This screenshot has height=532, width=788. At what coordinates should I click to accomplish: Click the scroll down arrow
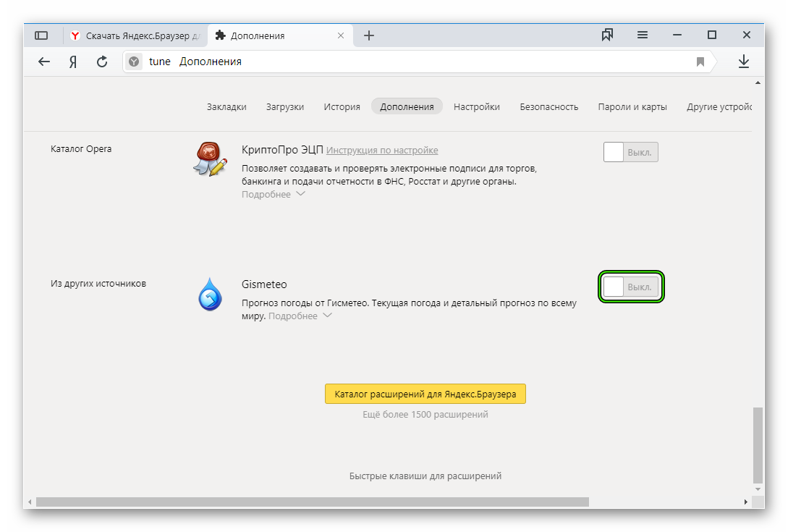coord(758,489)
